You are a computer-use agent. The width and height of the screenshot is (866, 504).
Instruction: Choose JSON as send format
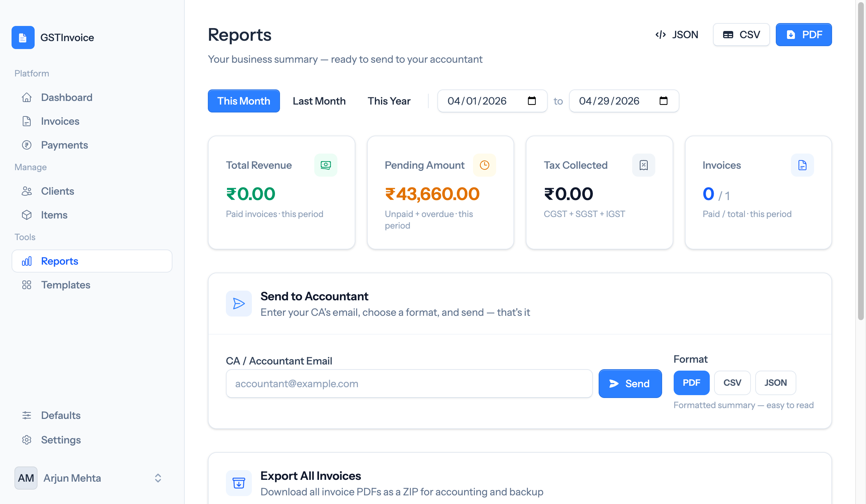pyautogui.click(x=776, y=383)
